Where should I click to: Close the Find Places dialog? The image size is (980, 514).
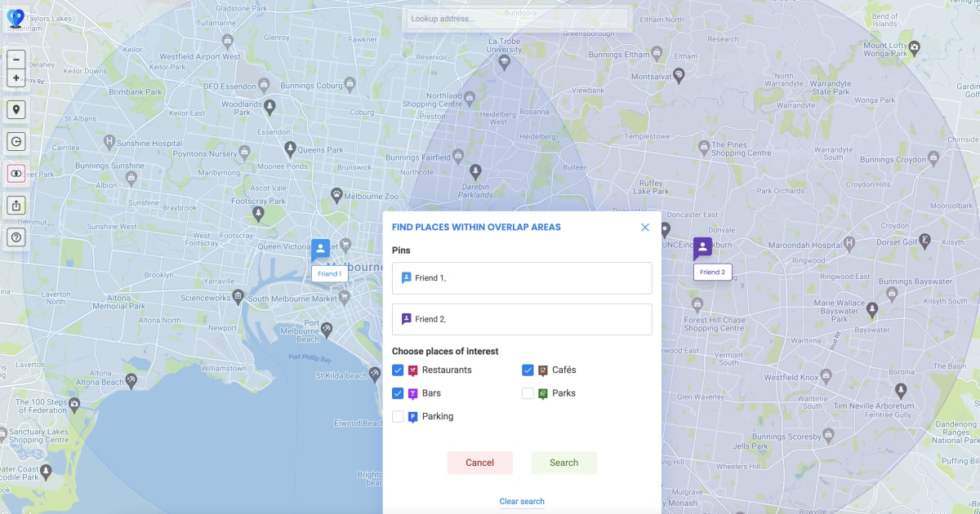pos(644,227)
